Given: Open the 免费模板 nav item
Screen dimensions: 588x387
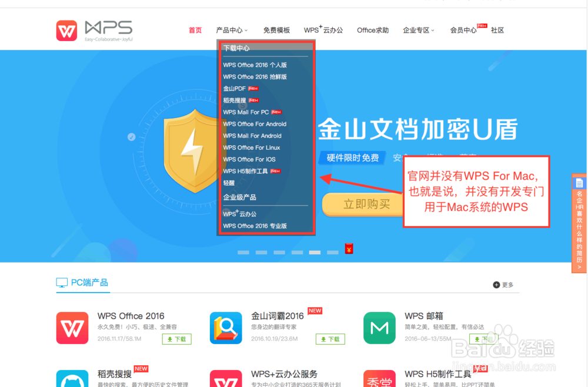Looking at the screenshot, I should point(276,31).
